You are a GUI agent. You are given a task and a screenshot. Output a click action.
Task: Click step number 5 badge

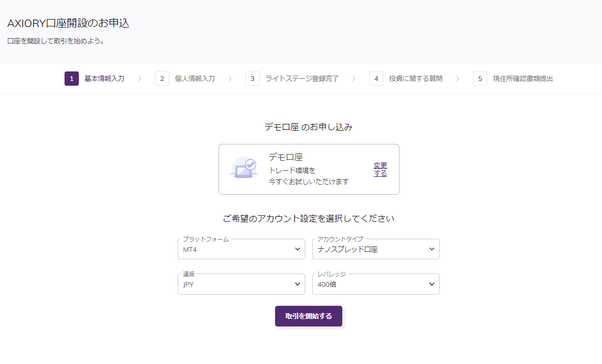point(480,79)
